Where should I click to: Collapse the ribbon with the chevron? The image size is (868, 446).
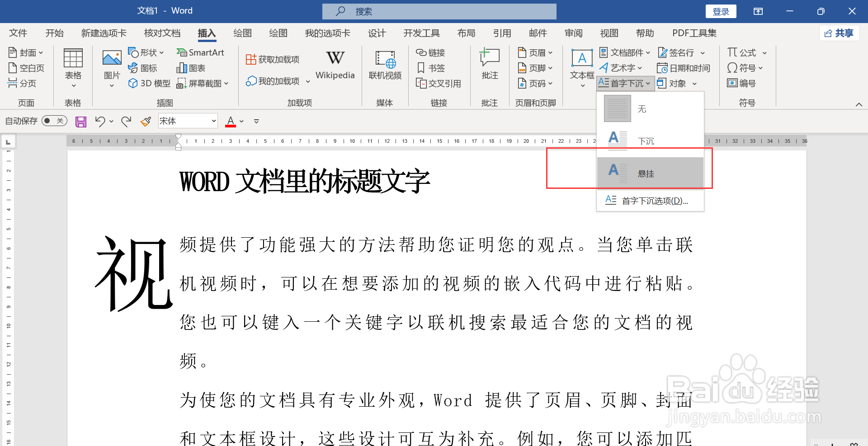point(859,104)
